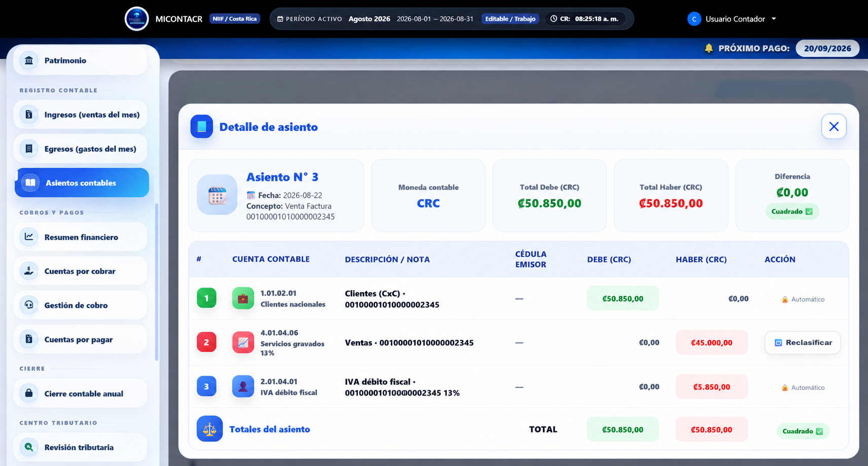Open Asientos contables section
This screenshot has height=466, width=868.
point(82,183)
